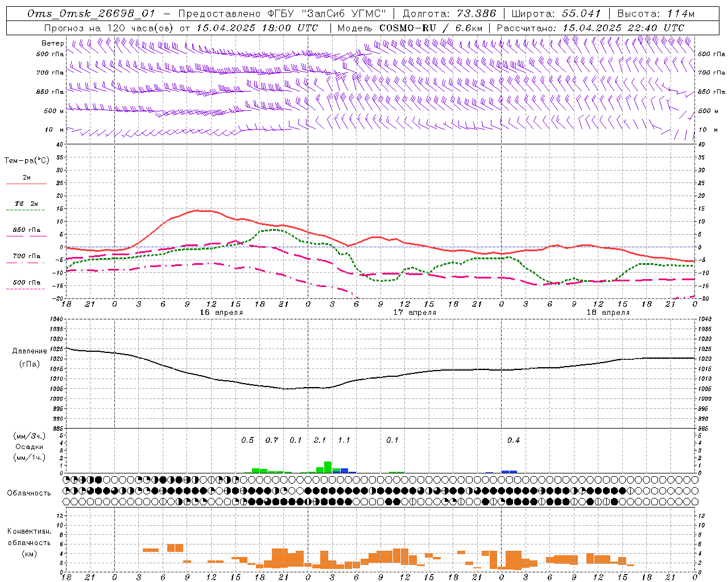Click the "Облачность" cloud cover label

pyautogui.click(x=29, y=493)
